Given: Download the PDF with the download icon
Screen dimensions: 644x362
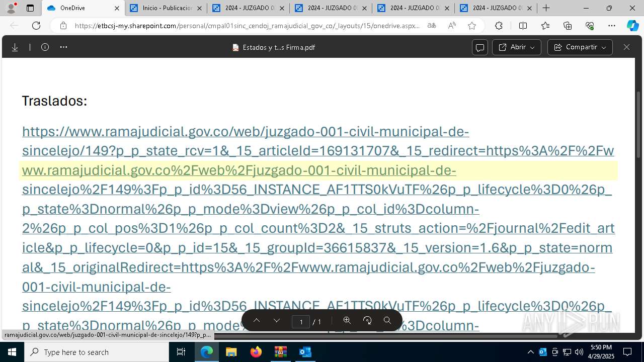Looking at the screenshot, I should coord(15,47).
